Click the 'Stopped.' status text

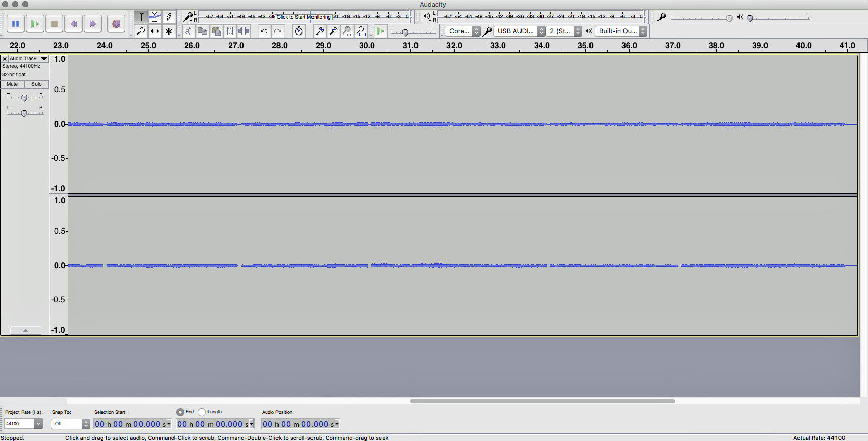(13, 438)
